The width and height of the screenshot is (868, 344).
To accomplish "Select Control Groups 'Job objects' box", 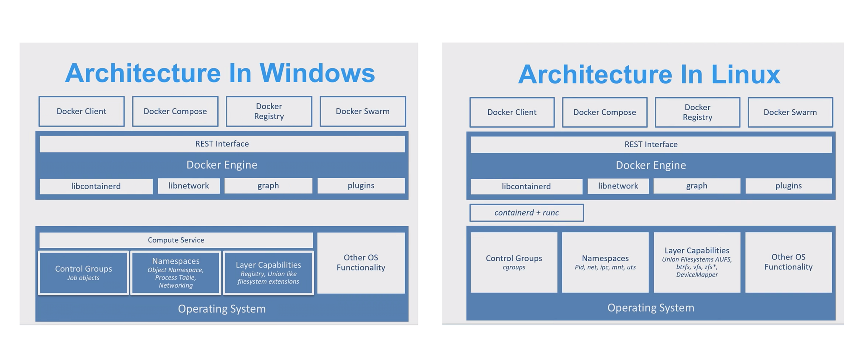I will click(83, 273).
